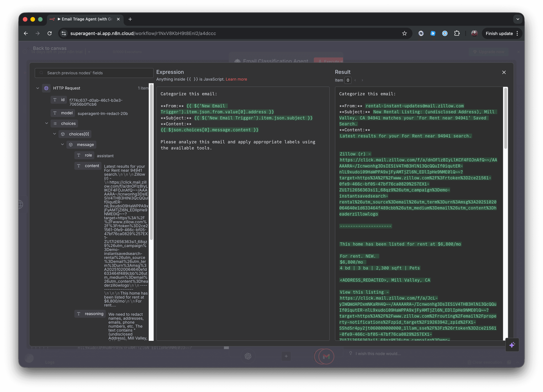543x392 pixels.
Task: Collapse the message node in the schema tree
Action: pyautogui.click(x=62, y=144)
